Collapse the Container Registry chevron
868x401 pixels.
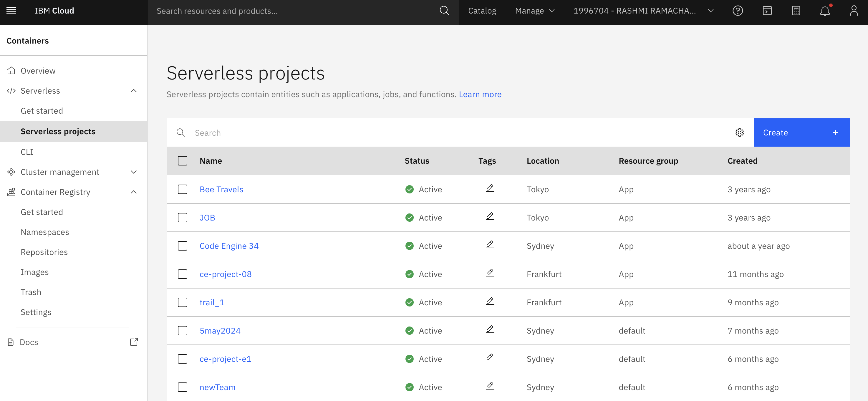(134, 192)
